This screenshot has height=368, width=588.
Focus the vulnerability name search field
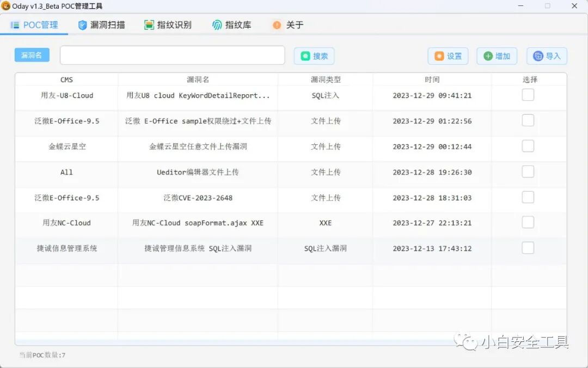coord(173,55)
